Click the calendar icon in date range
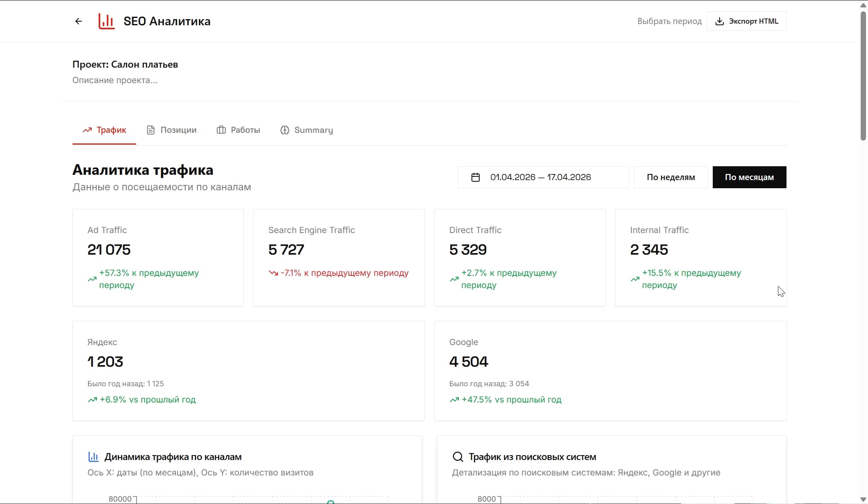This screenshot has height=504, width=868. pyautogui.click(x=476, y=177)
